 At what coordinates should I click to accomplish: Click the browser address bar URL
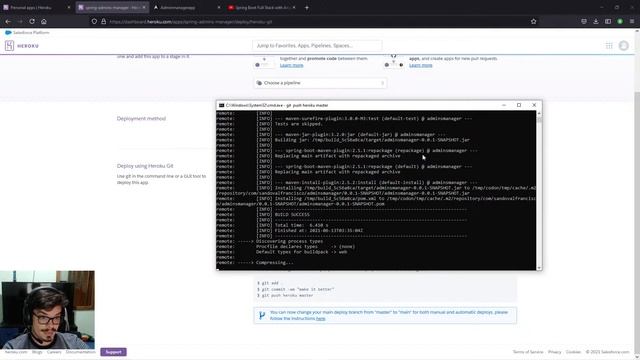[x=191, y=22]
